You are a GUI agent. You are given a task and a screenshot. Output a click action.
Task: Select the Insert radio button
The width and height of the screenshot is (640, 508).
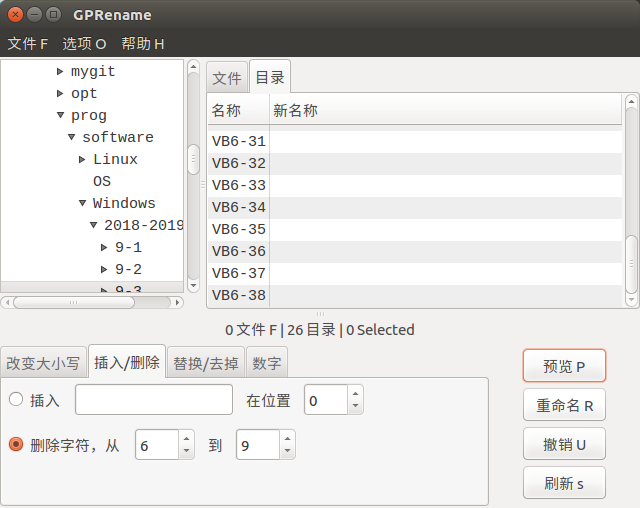[x=16, y=399]
